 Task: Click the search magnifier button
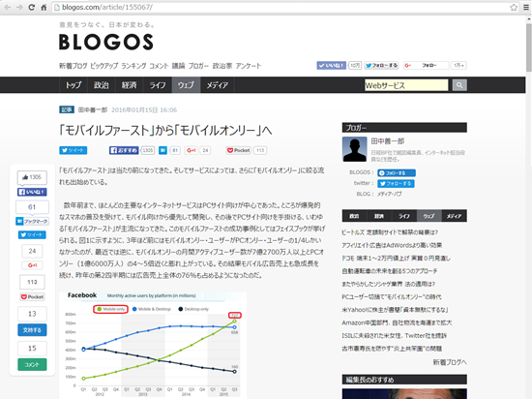pyautogui.click(x=459, y=85)
